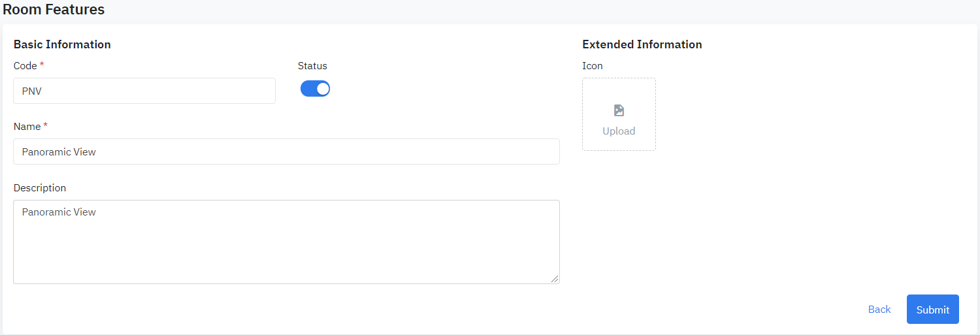Click the Code input field

[x=144, y=91]
